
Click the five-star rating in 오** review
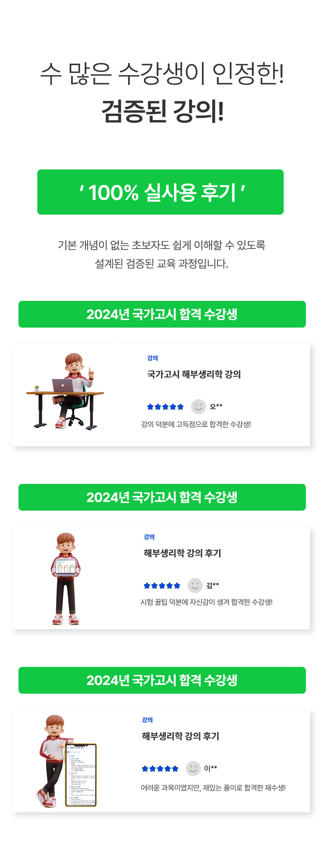coord(165,407)
